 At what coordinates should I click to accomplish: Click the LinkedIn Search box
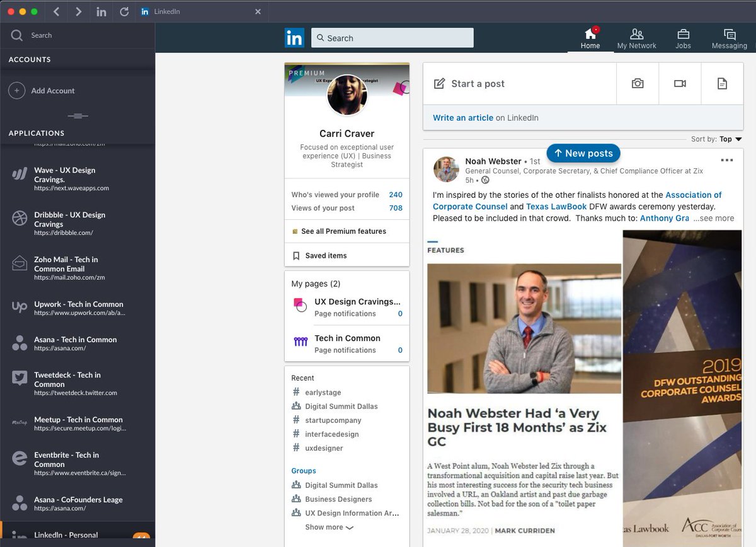click(x=392, y=38)
